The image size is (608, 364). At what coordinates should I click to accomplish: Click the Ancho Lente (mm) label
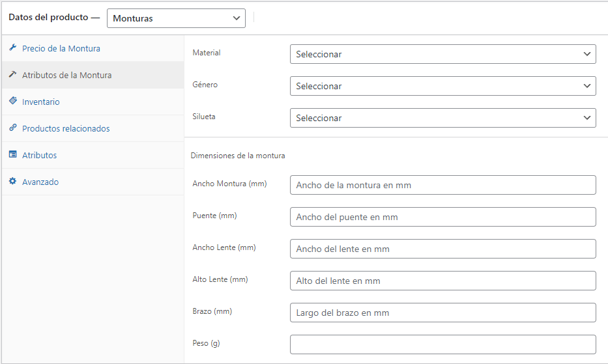224,247
